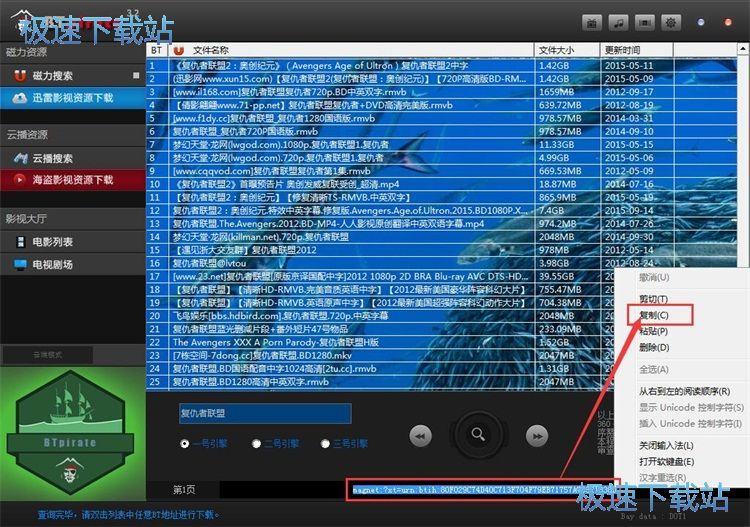This screenshot has height=527, width=750.
Task: Select row 9 www.cqqvod.com 复仇者第1集.rmvb
Action: tap(441, 171)
